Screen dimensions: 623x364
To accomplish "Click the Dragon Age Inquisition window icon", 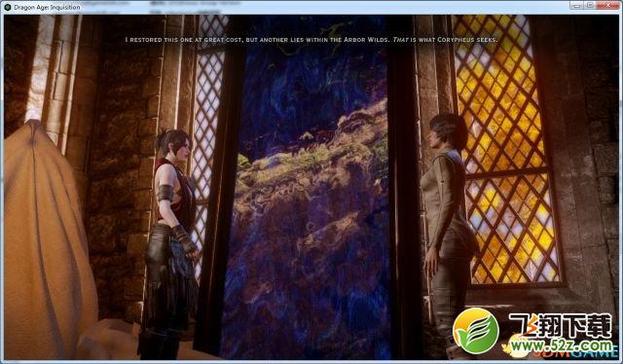I will pyautogui.click(x=7, y=7).
